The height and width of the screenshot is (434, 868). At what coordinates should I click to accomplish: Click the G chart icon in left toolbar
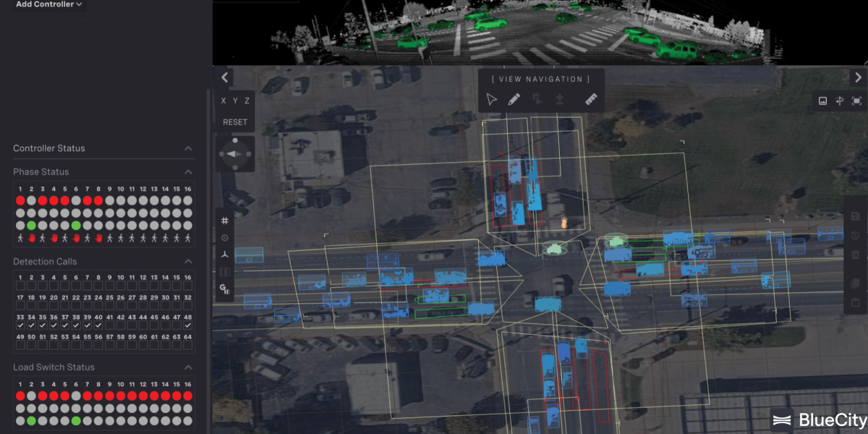click(x=225, y=289)
